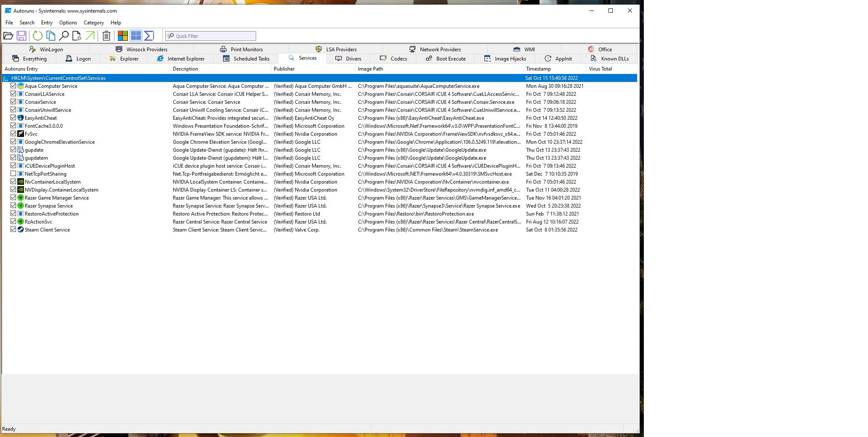Click the Sigma VirusTotal toolbar icon
Viewport: 868px width, 437px height.
point(149,36)
